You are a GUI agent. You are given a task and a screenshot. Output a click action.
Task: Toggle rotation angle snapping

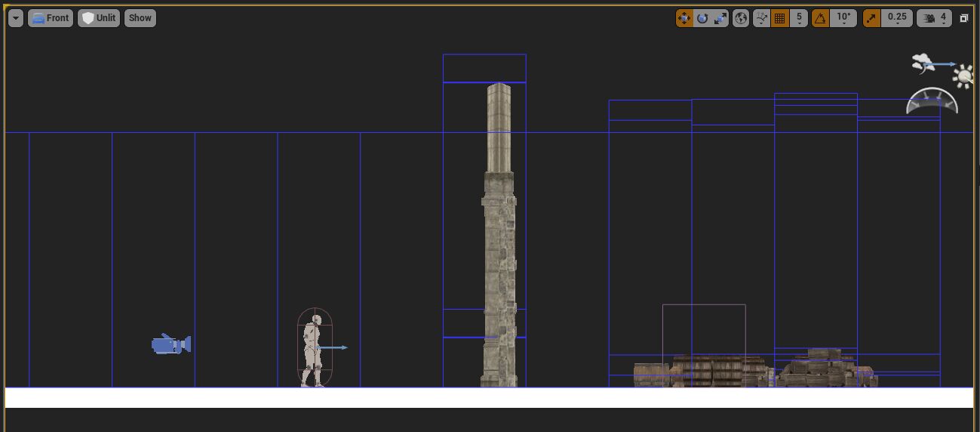(x=820, y=18)
